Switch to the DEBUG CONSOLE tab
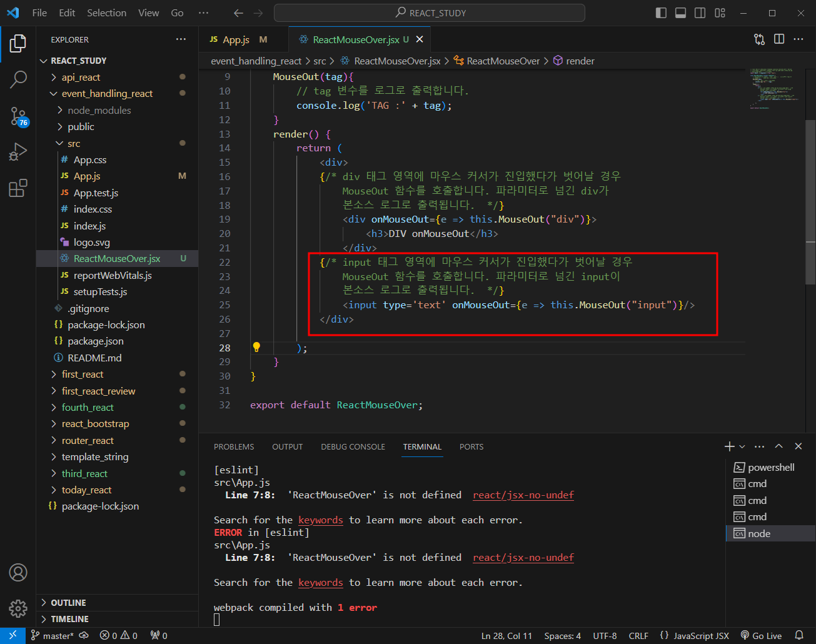The image size is (816, 644). click(x=353, y=446)
